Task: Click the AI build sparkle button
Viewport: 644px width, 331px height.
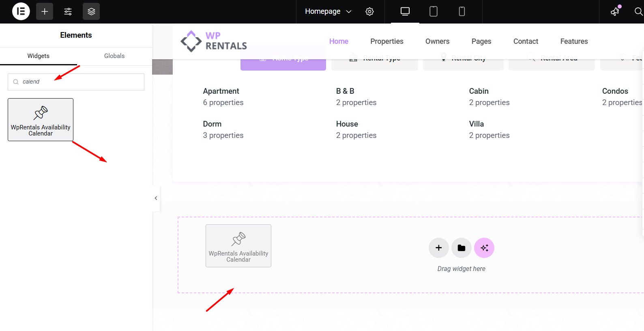Action: click(x=484, y=248)
